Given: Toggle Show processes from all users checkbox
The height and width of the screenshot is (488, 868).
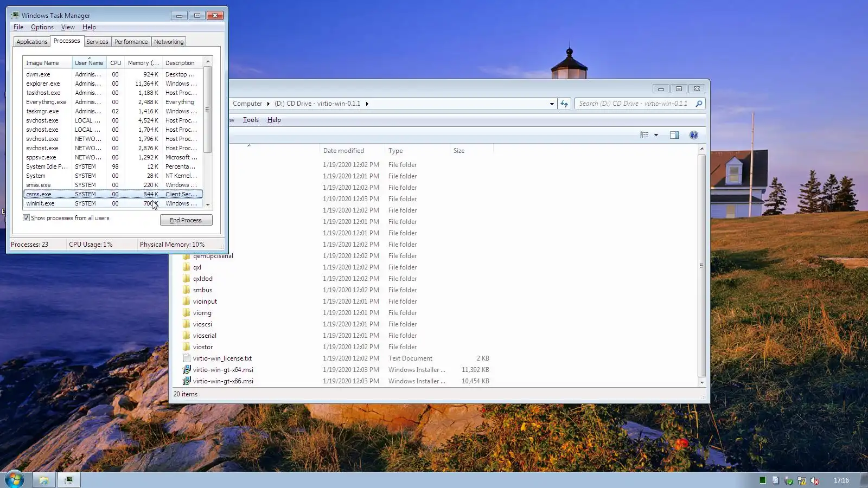Looking at the screenshot, I should [x=26, y=218].
